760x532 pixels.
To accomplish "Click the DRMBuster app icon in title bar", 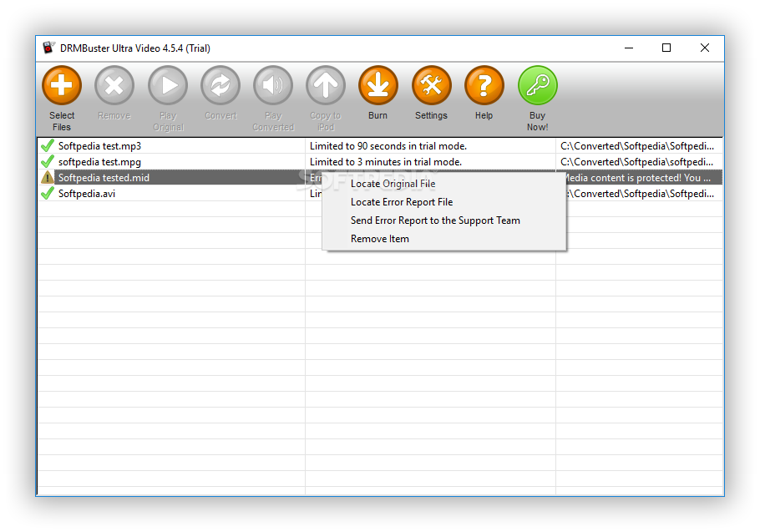I will [48, 48].
